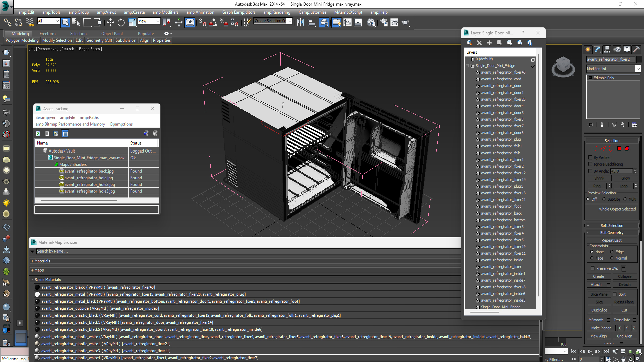Click Asset Tracking horizontal scrollbar

[x=79, y=200]
